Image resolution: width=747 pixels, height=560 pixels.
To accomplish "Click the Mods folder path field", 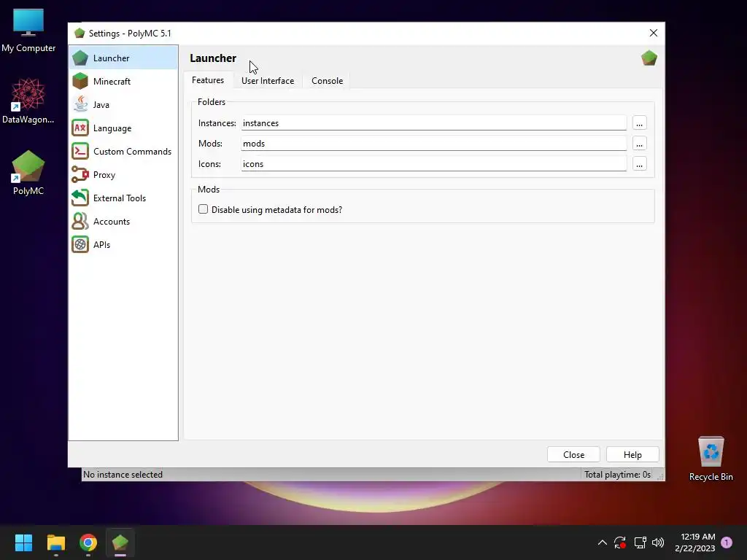I will [433, 144].
